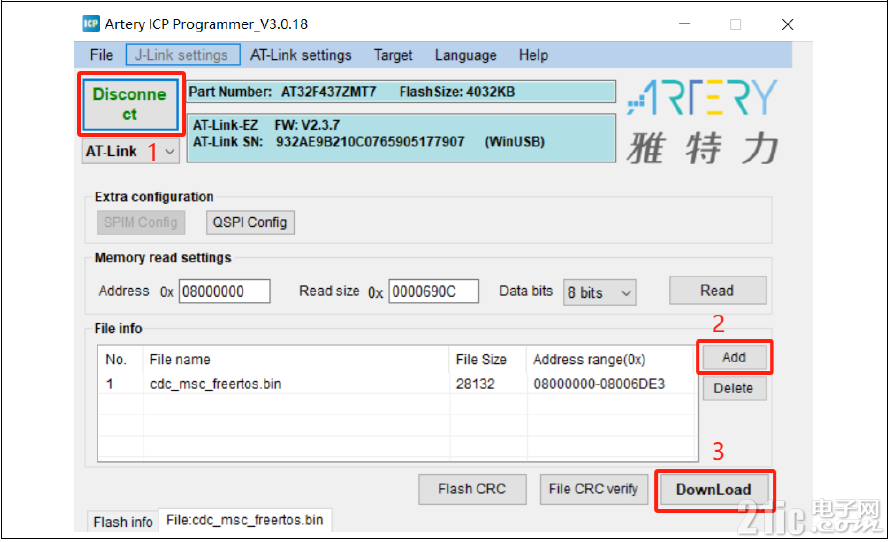Expand the Data bits 8 bits dropdown
Screen dimensions: 891x542
(x=599, y=293)
